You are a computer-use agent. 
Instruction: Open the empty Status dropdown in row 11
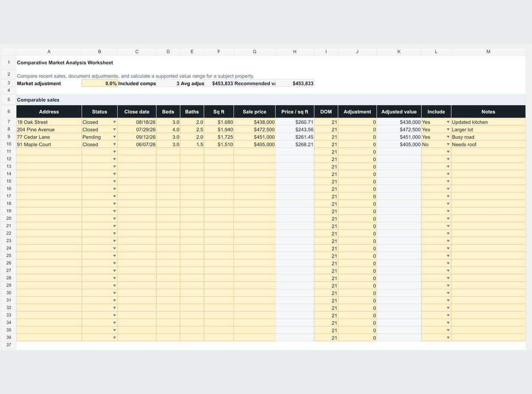coord(114,152)
